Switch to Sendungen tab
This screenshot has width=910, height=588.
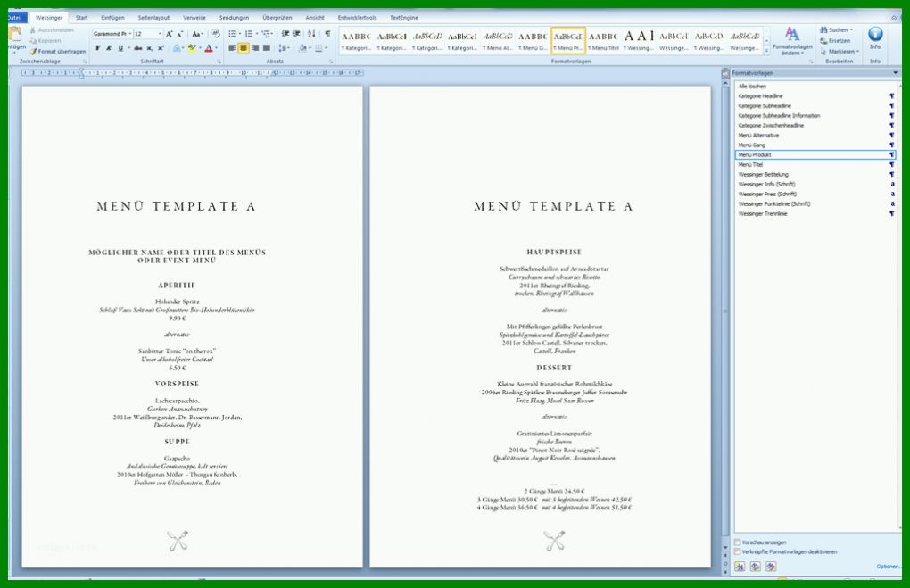(x=234, y=18)
